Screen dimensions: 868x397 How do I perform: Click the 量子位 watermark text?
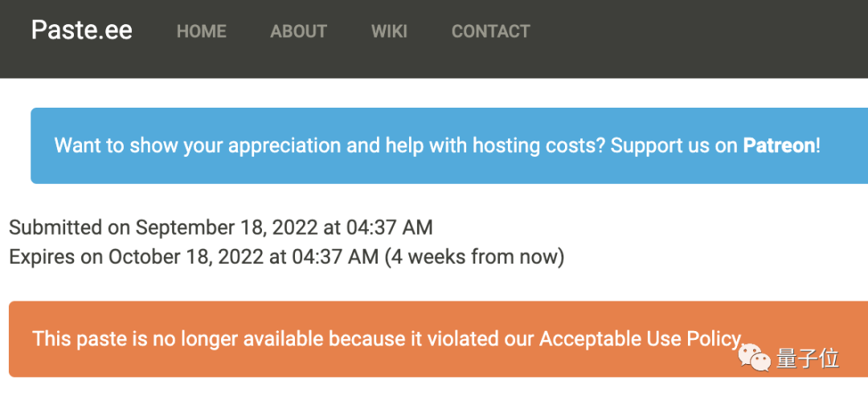click(x=808, y=358)
